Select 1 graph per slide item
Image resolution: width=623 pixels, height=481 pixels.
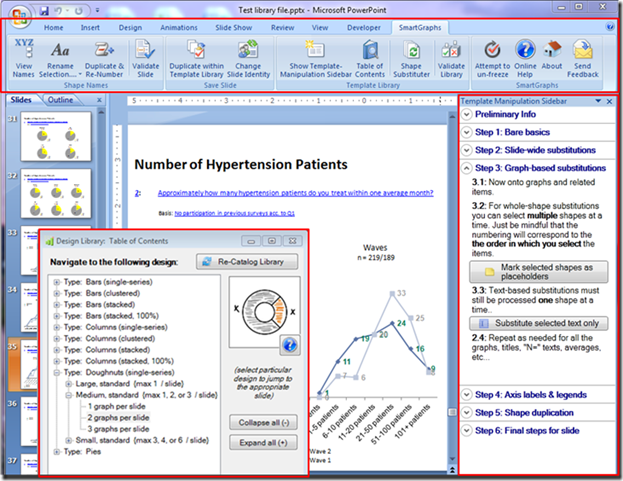pyautogui.click(x=116, y=406)
